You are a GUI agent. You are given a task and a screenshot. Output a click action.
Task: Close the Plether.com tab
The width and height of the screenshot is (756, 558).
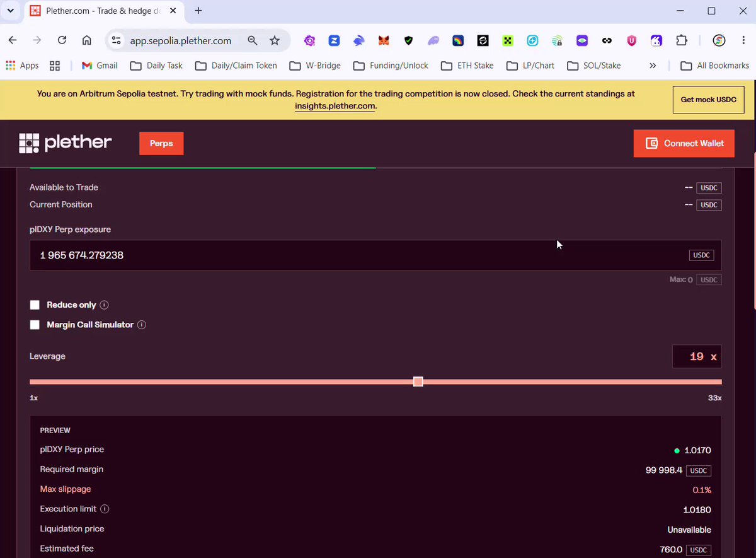click(173, 11)
